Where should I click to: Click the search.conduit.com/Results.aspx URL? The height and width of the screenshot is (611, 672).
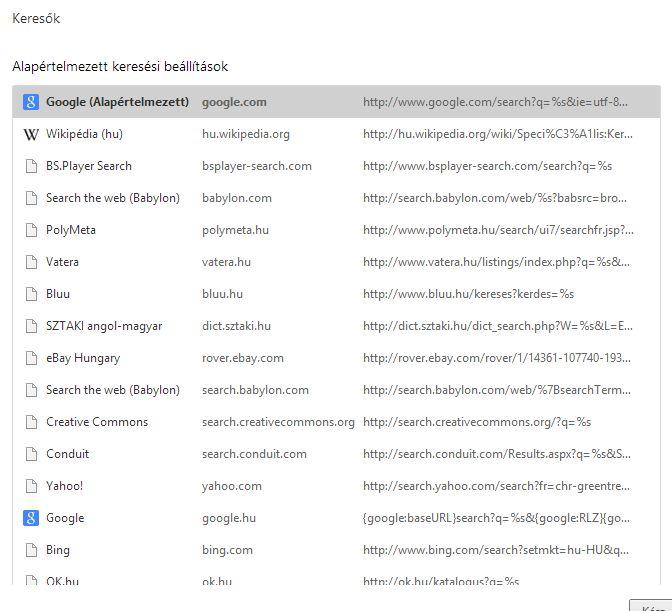(x=497, y=454)
